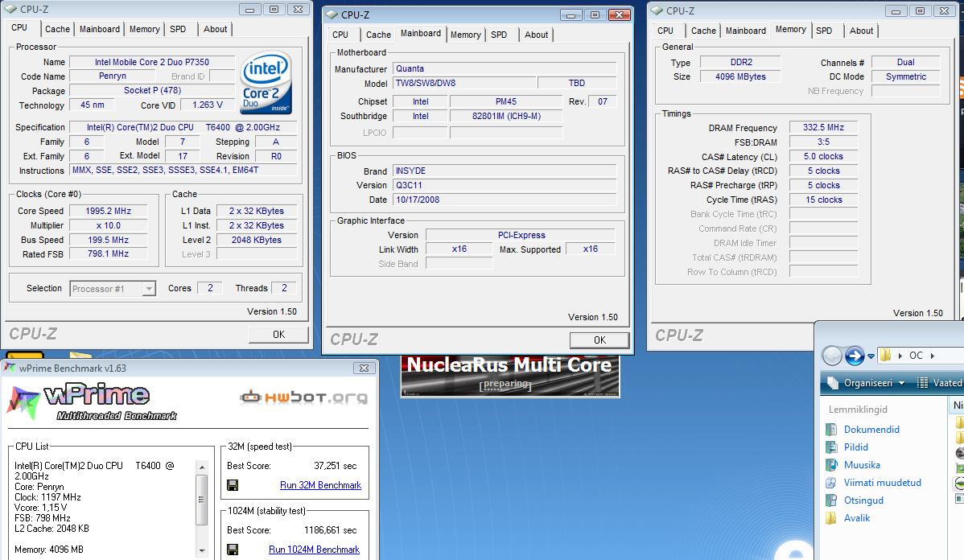Open SPD tab in right CPU-Z window
The width and height of the screenshot is (964, 560).
(x=824, y=31)
